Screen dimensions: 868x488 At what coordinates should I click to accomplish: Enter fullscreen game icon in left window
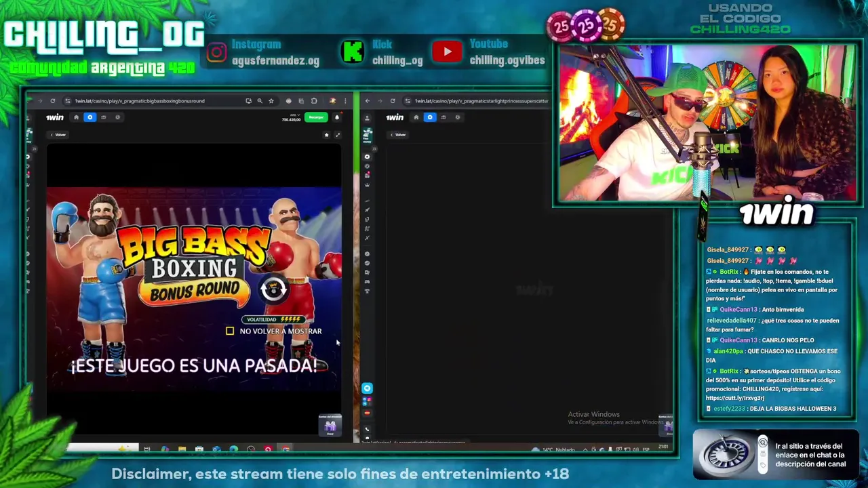click(337, 135)
